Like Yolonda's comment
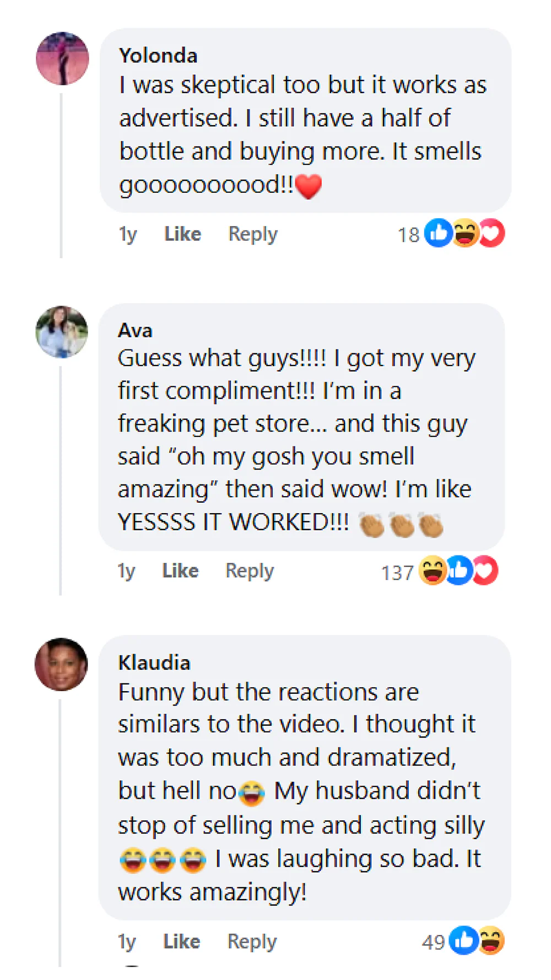Screen dimensions: 551x980 [x=182, y=234]
